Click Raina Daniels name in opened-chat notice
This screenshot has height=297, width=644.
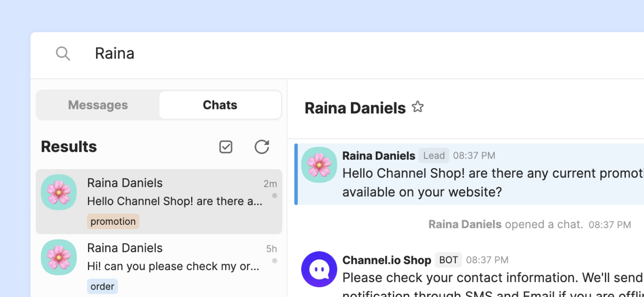click(465, 224)
